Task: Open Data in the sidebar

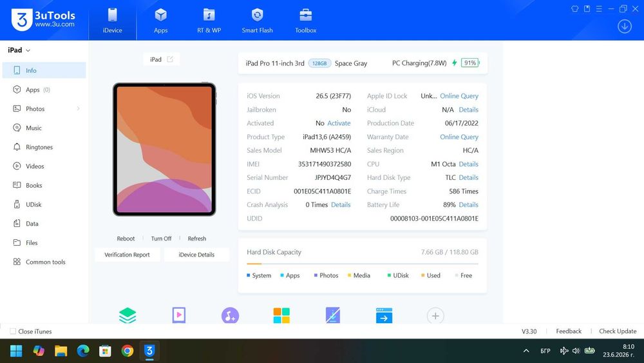Action: point(44,224)
